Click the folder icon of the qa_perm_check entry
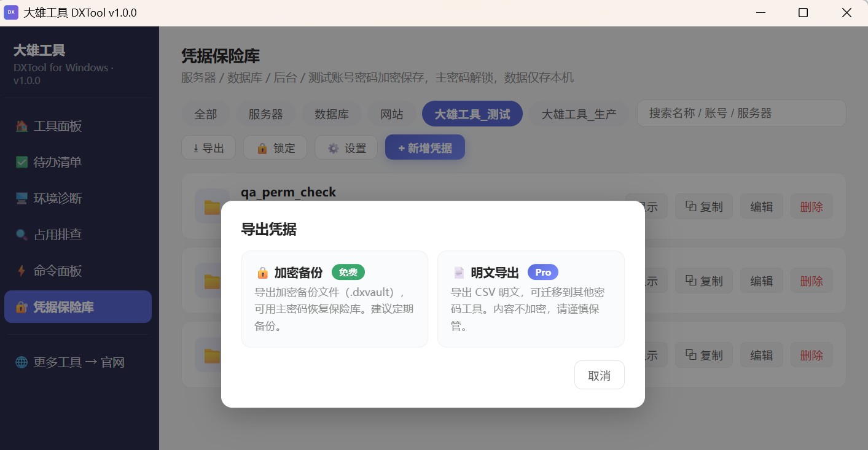The image size is (868, 450). (x=212, y=207)
